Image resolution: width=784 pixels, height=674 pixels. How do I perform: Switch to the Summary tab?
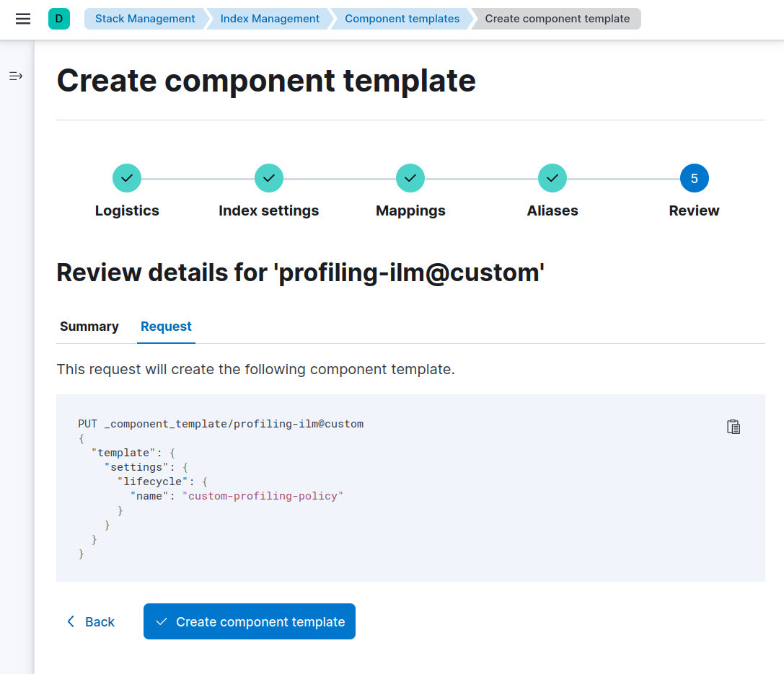(x=89, y=327)
